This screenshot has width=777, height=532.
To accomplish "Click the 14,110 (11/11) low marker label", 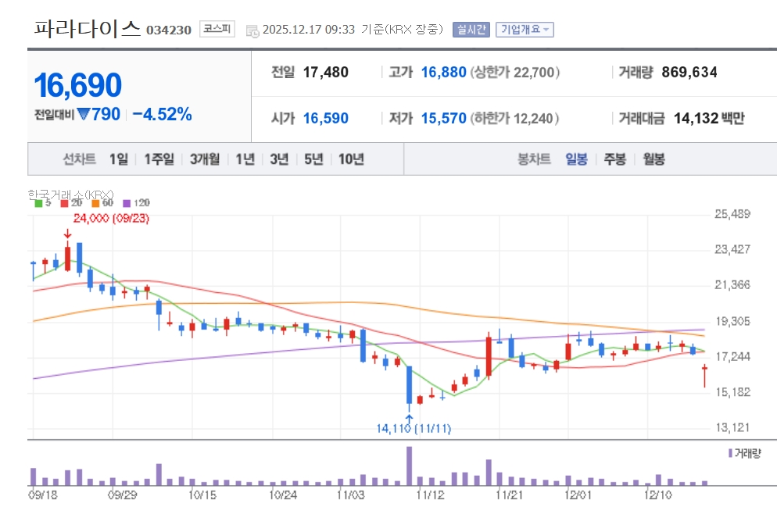I will 414,428.
